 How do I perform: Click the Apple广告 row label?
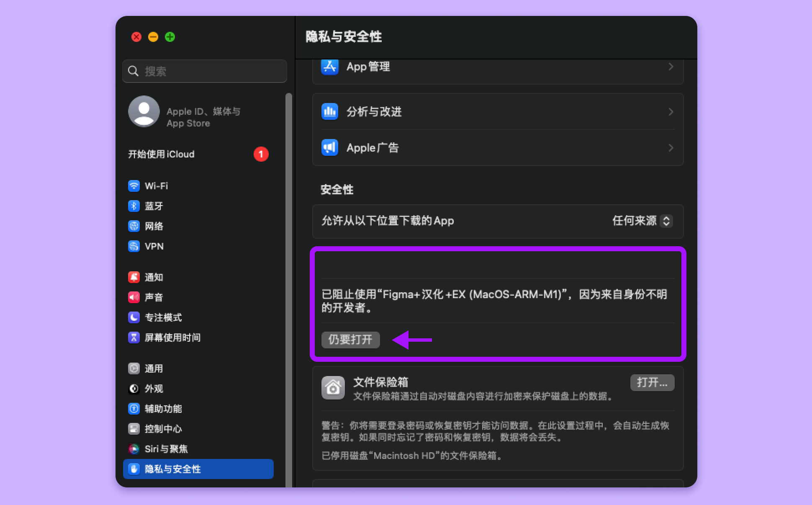click(x=373, y=147)
